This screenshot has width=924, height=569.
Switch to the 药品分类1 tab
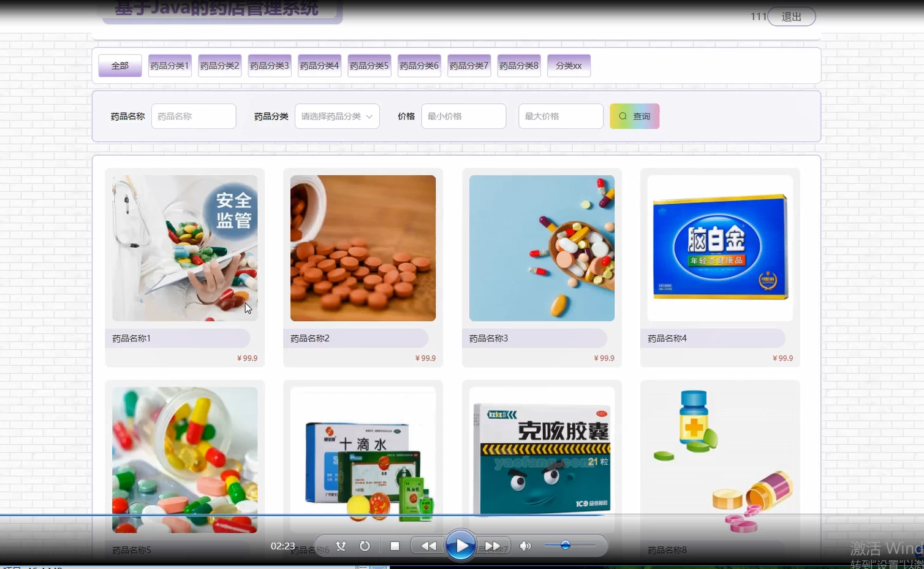[x=170, y=66]
